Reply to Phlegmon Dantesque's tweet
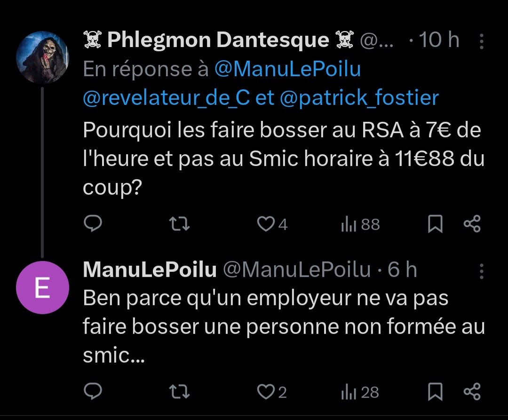 [x=93, y=223]
